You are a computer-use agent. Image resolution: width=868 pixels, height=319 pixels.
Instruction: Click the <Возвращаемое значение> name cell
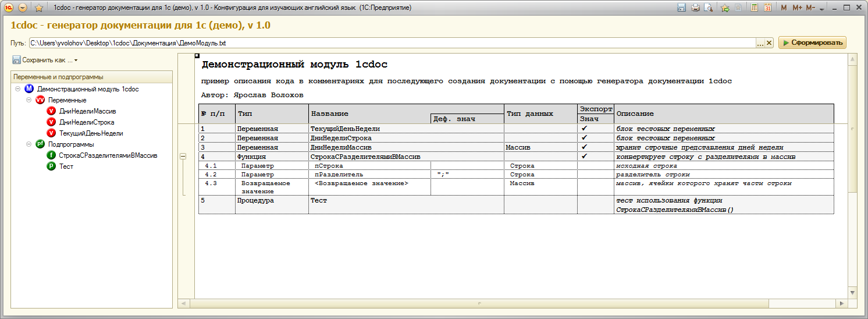[369, 187]
